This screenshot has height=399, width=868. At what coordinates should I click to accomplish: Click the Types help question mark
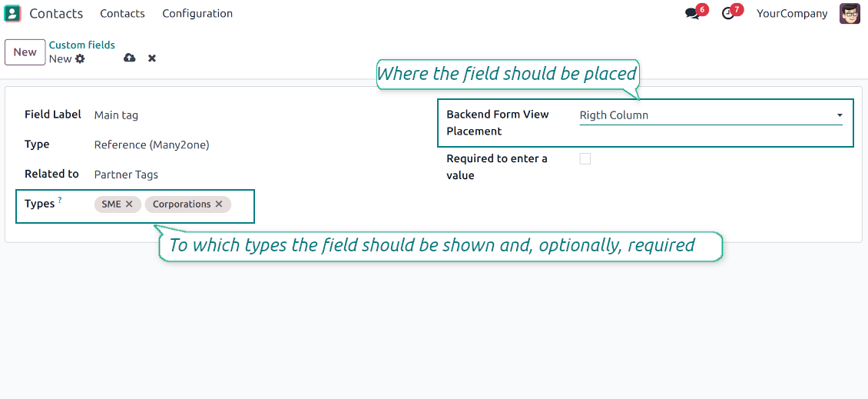point(60,201)
